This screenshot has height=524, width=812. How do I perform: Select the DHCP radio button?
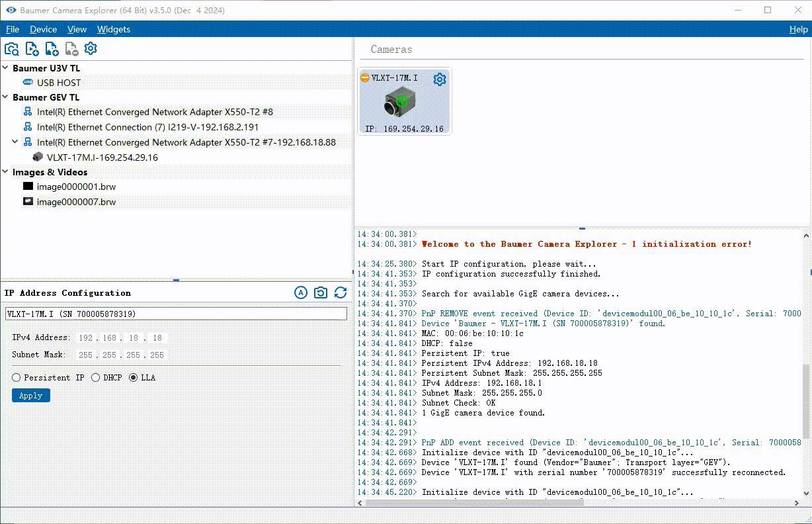pyautogui.click(x=95, y=378)
